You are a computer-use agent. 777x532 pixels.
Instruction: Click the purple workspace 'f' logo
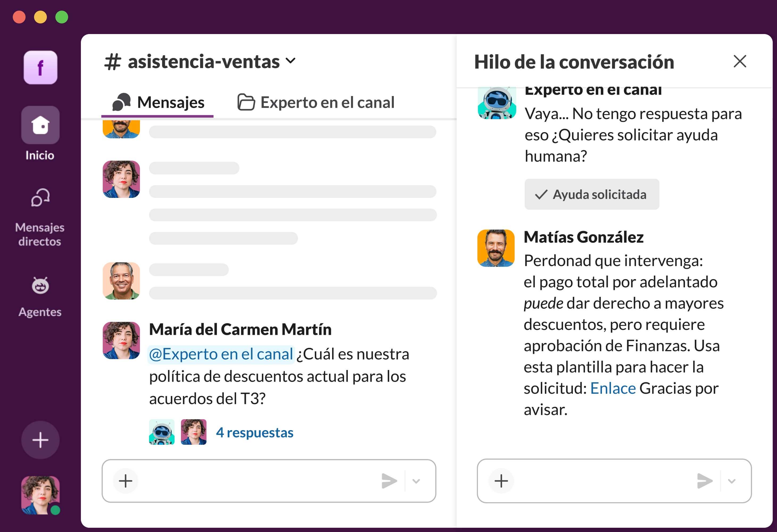pos(40,68)
